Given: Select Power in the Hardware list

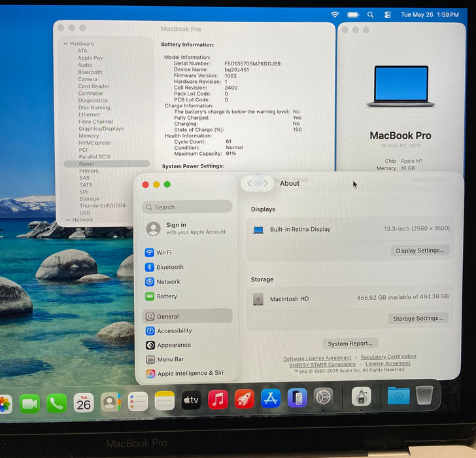Looking at the screenshot, I should click(107, 164).
